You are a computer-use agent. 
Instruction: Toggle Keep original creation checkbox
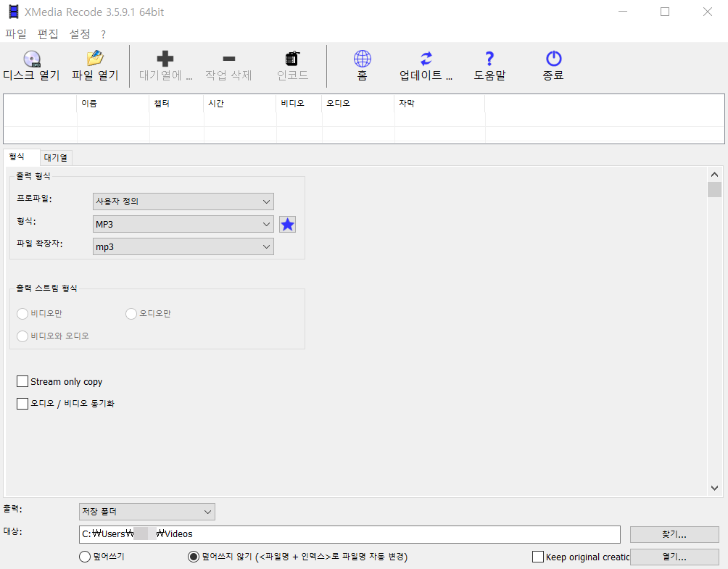[x=537, y=557]
